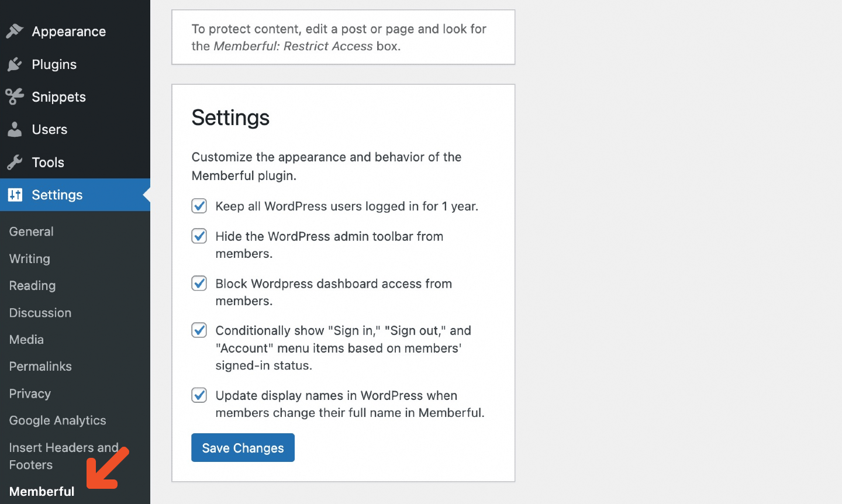Toggle conditionally show Sign in menu items

click(x=199, y=330)
